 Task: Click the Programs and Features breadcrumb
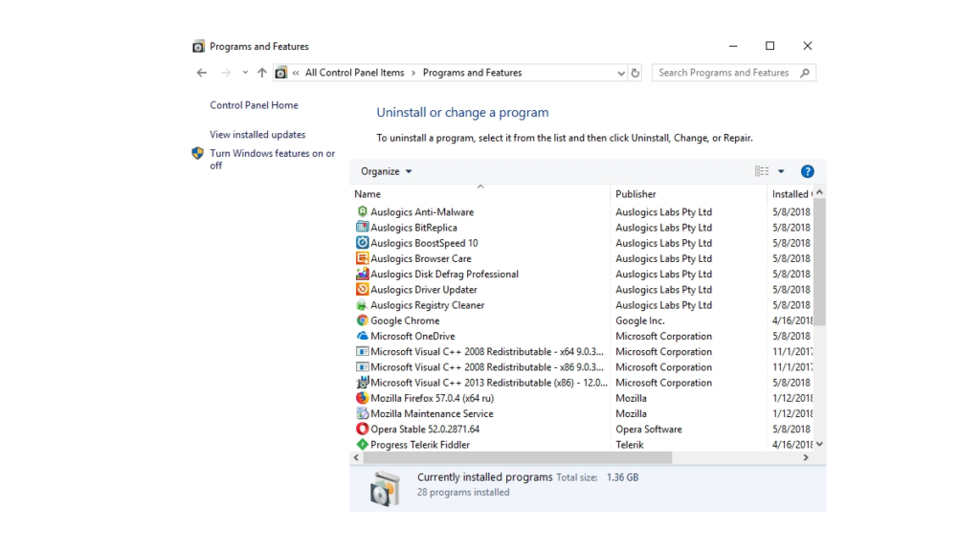coord(472,73)
